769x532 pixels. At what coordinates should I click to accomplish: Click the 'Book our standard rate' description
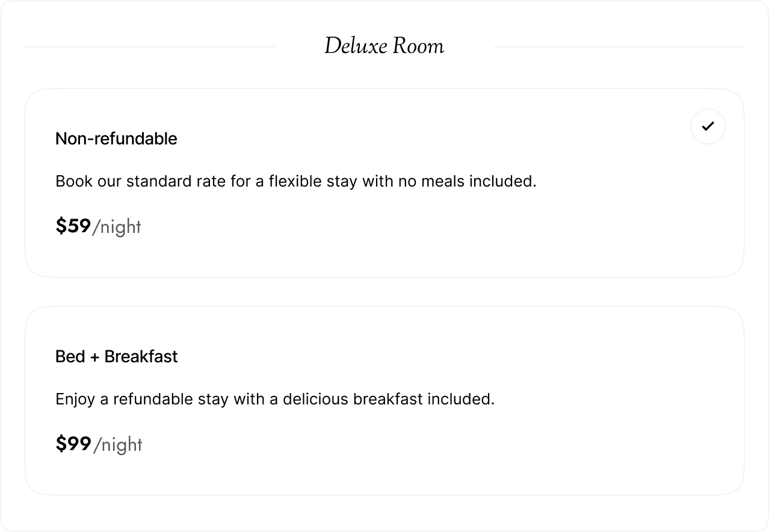point(295,181)
